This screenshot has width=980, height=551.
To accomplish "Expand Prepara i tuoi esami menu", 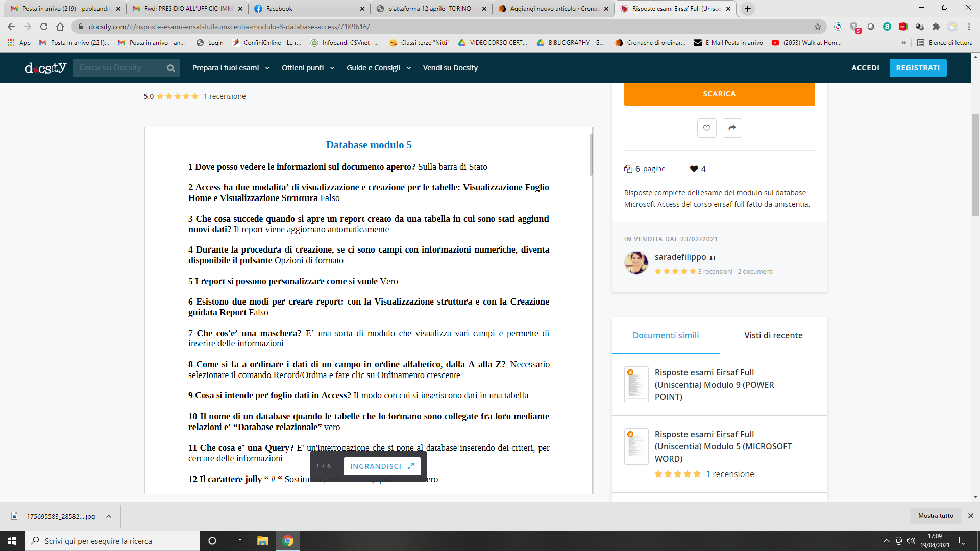I will click(x=231, y=68).
